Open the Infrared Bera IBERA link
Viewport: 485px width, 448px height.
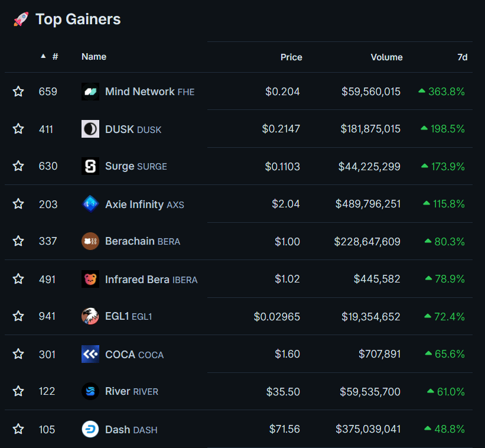pos(151,280)
